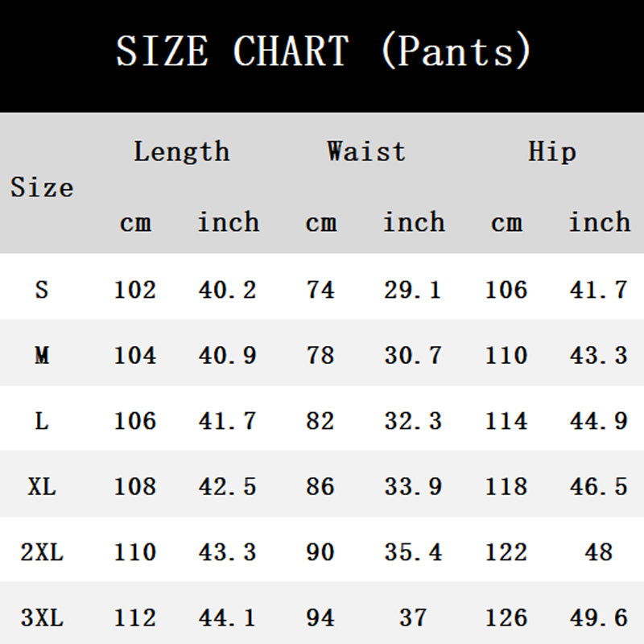Click the 2XL size row label

click(x=42, y=552)
